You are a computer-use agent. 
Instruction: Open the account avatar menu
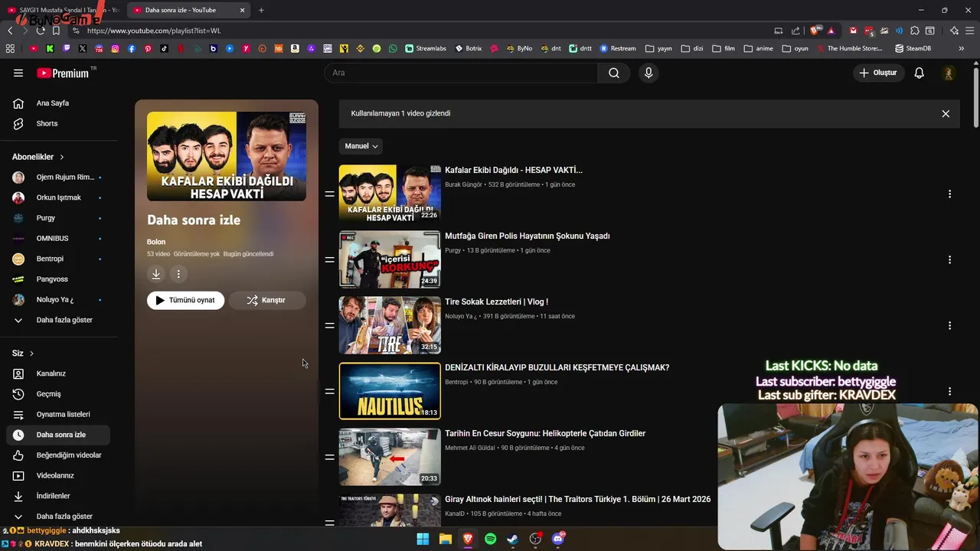click(949, 73)
